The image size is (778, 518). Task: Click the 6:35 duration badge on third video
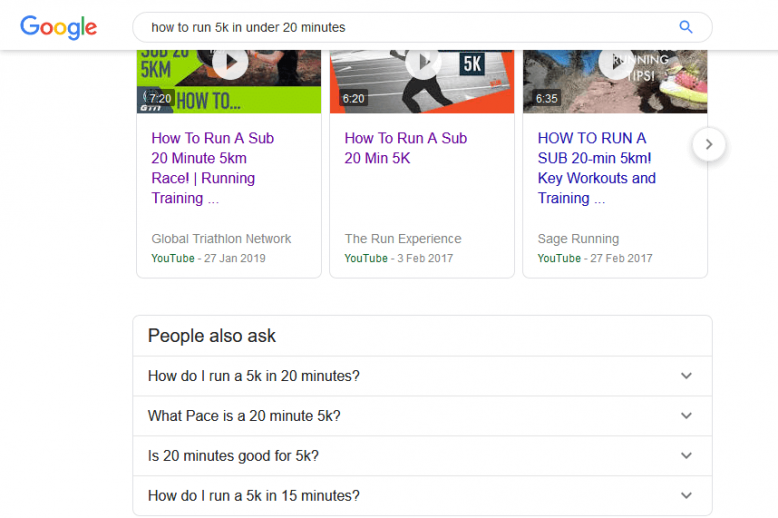click(546, 99)
